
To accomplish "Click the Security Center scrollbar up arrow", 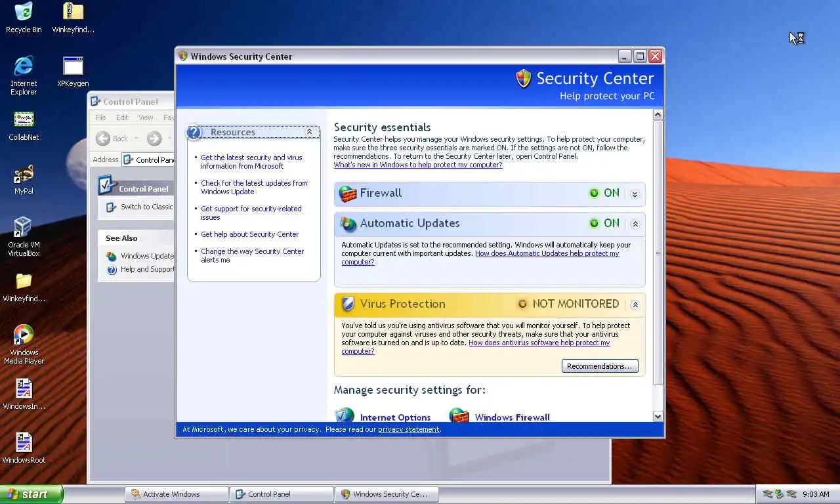I will click(x=658, y=115).
